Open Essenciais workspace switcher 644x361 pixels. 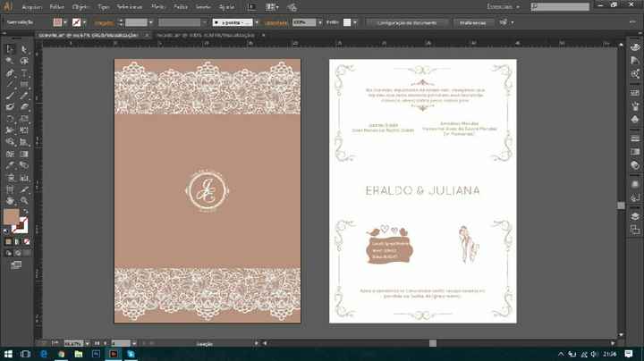pyautogui.click(x=503, y=7)
